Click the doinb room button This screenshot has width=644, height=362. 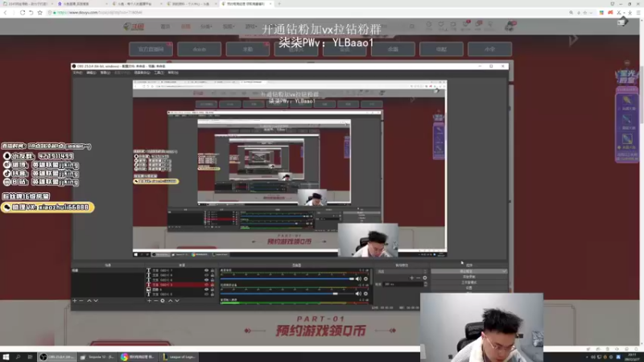pyautogui.click(x=199, y=49)
